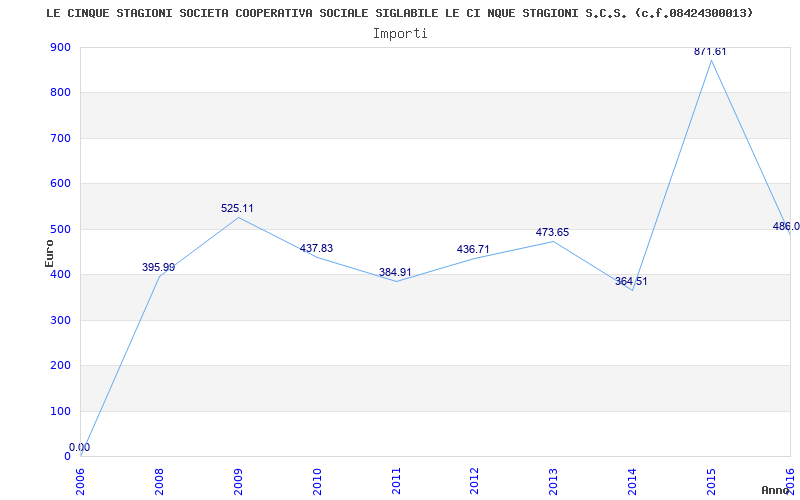The width and height of the screenshot is (800, 500).
Task: Select the 800 y-axis tick label
Action: tap(60, 93)
